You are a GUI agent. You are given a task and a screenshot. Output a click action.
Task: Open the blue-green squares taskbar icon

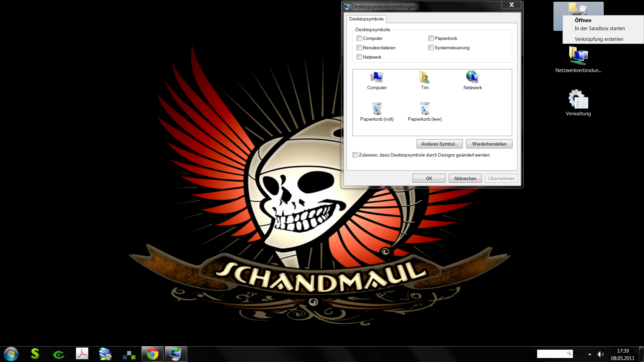129,355
